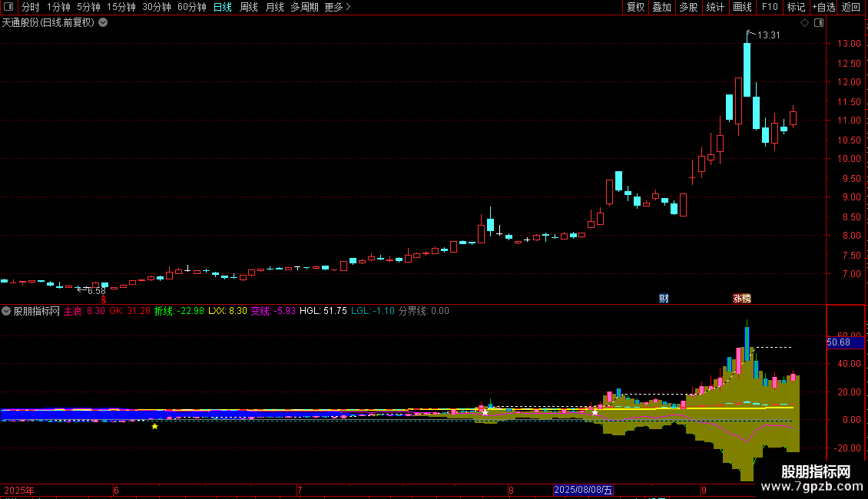Click the red S marker below candles
Screen dimensions: 868x499
point(104,299)
